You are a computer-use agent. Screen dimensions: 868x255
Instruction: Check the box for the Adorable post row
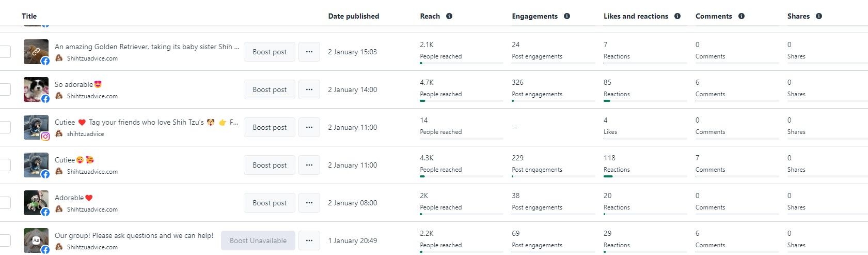point(5,203)
